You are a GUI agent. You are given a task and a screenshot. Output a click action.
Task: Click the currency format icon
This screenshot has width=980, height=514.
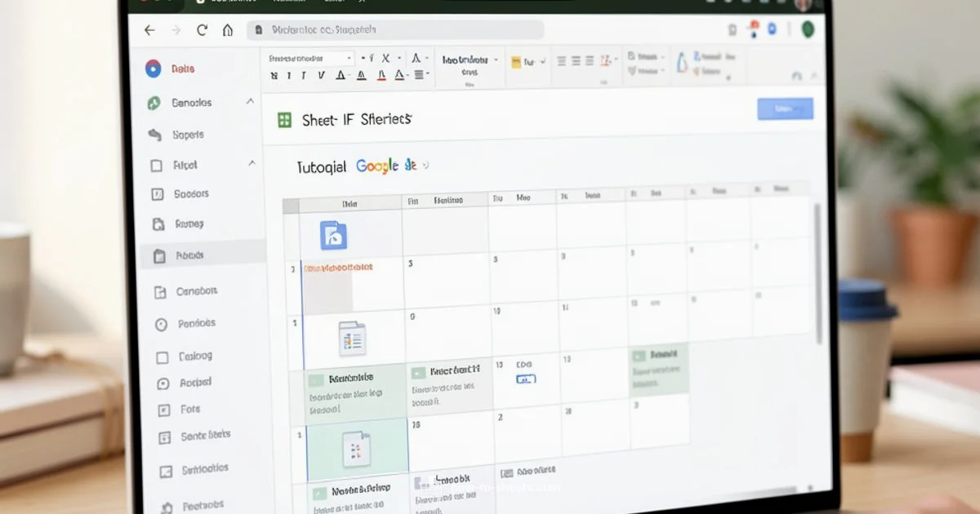click(x=372, y=58)
